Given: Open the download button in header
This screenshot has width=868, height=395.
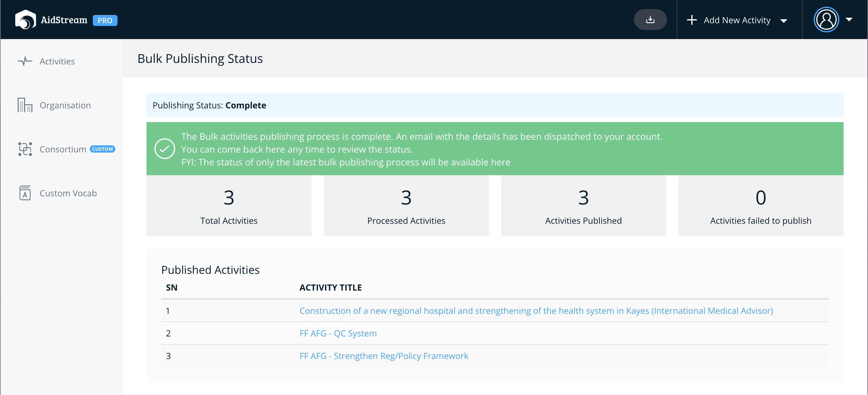Looking at the screenshot, I should pyautogui.click(x=650, y=20).
